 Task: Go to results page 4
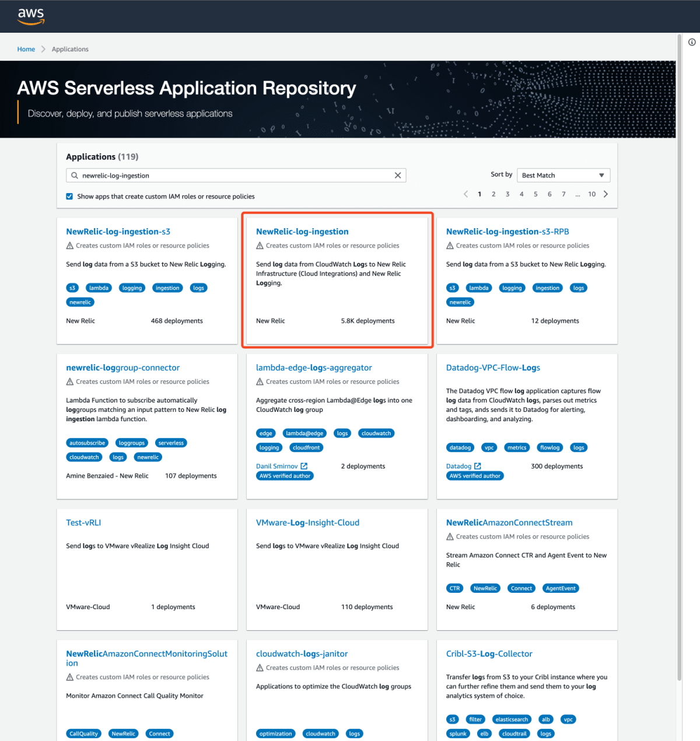[521, 194]
